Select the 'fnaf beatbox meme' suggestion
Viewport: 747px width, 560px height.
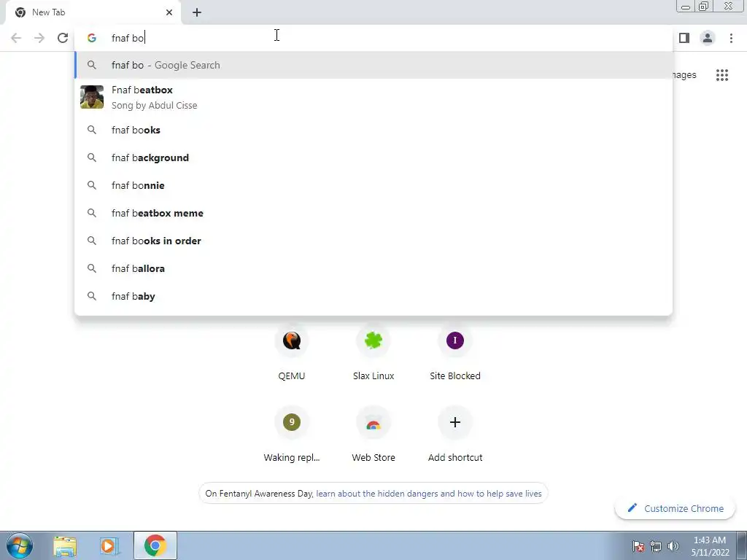[x=374, y=213]
